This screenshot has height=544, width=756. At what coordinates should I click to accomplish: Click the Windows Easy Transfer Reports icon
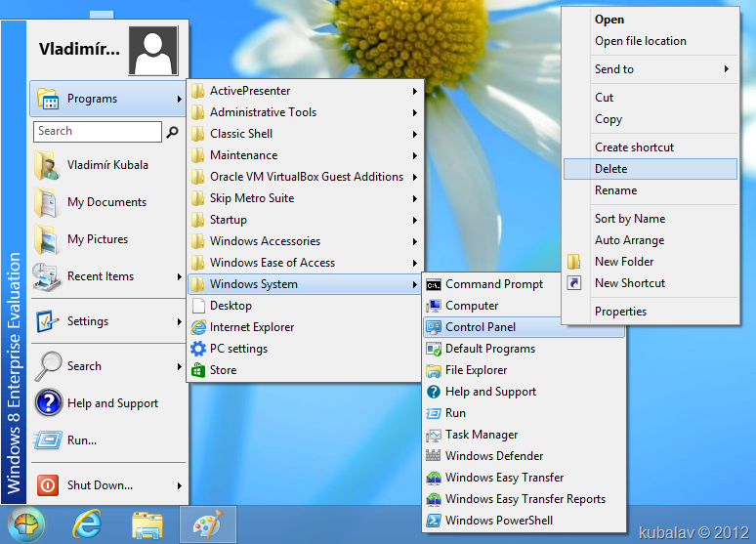click(x=434, y=499)
